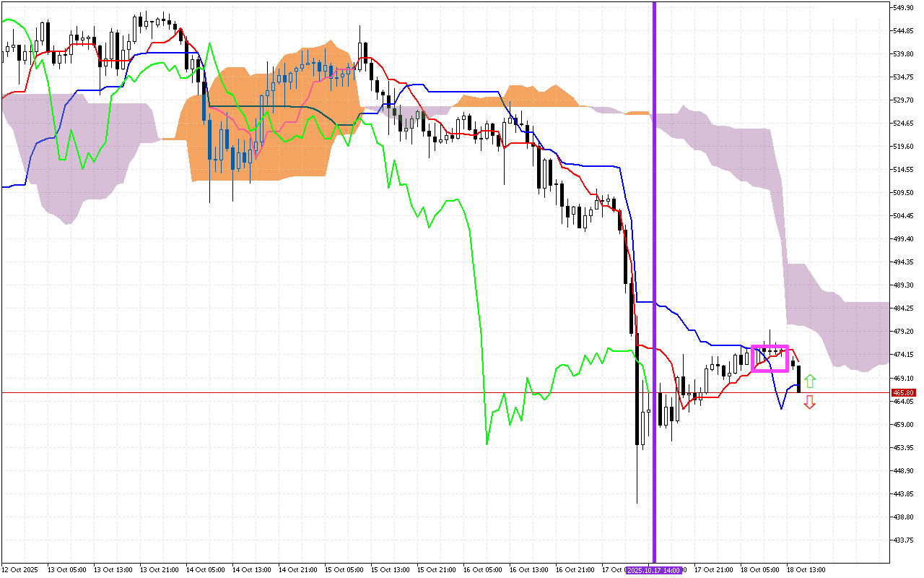Click the 479.20 price scale label
The width and height of the screenshot is (924, 578).
coord(904,331)
